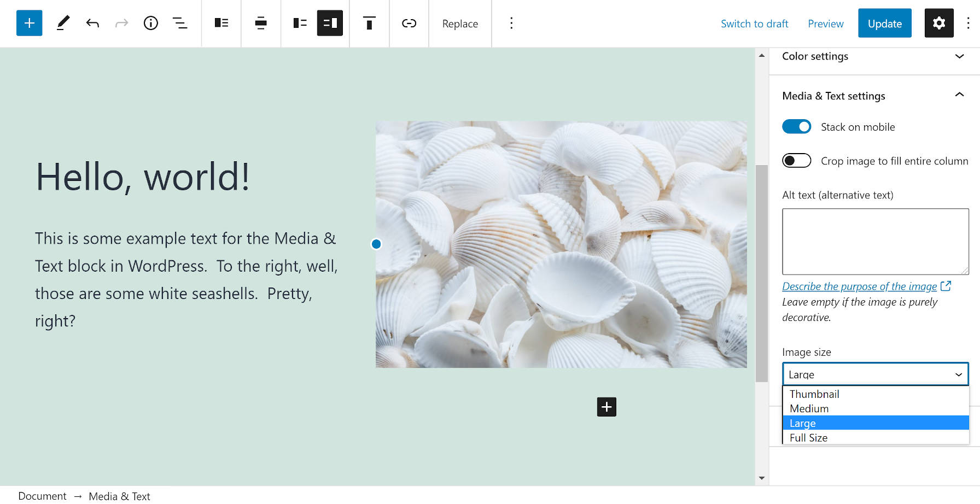The image size is (980, 504).
Task: Disable Stack on mobile
Action: [x=797, y=126]
